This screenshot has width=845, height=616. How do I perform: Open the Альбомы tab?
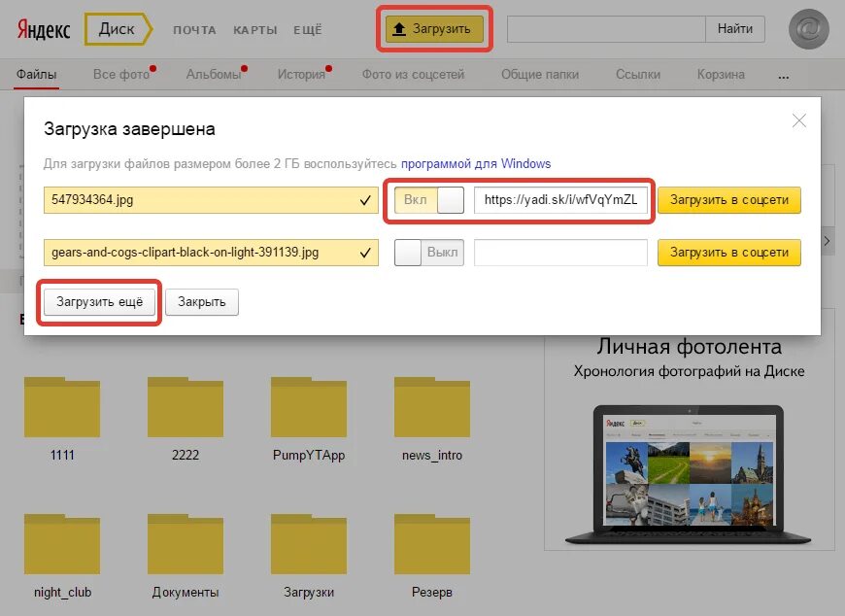click(x=214, y=75)
